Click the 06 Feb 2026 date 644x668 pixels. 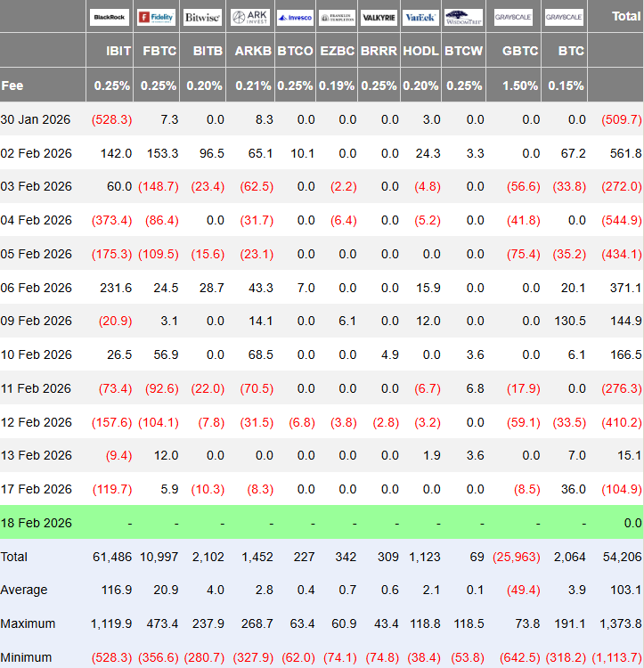point(37,288)
